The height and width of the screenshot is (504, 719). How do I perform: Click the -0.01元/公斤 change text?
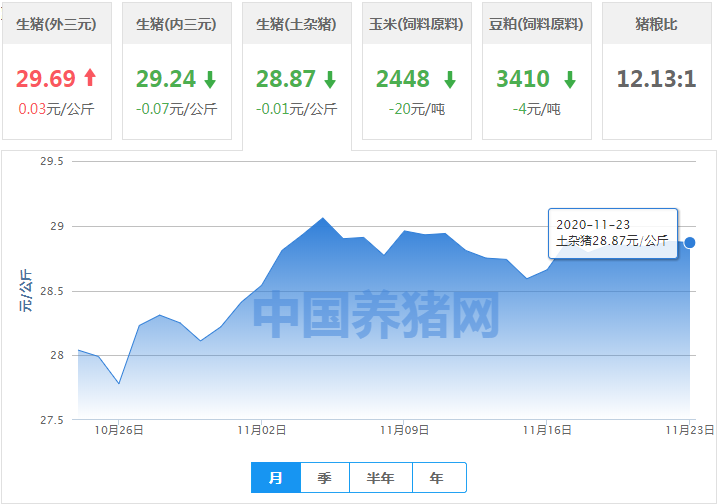pyautogui.click(x=297, y=109)
